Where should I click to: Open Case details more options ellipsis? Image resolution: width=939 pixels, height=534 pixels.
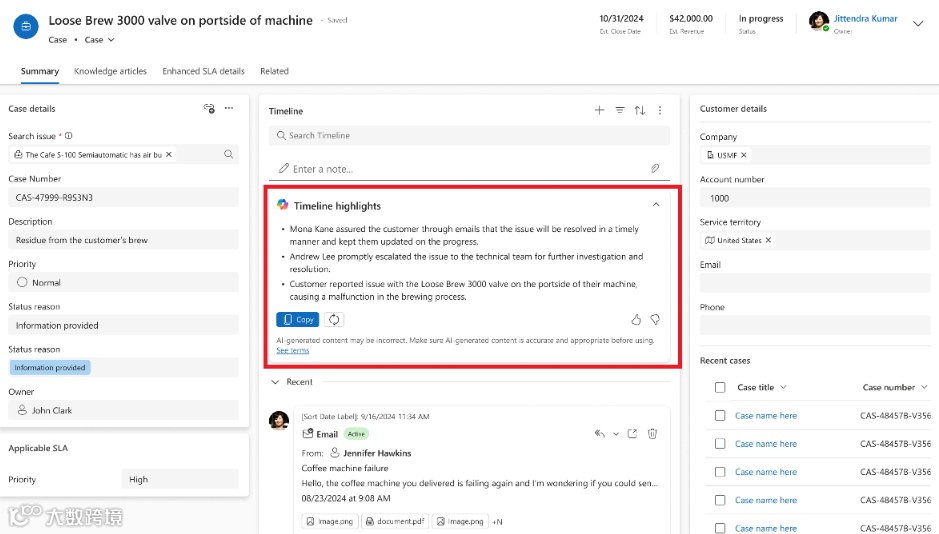click(229, 108)
